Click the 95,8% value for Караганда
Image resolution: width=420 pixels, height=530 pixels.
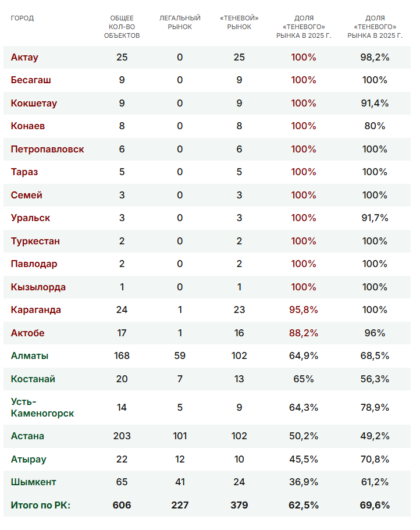(303, 310)
